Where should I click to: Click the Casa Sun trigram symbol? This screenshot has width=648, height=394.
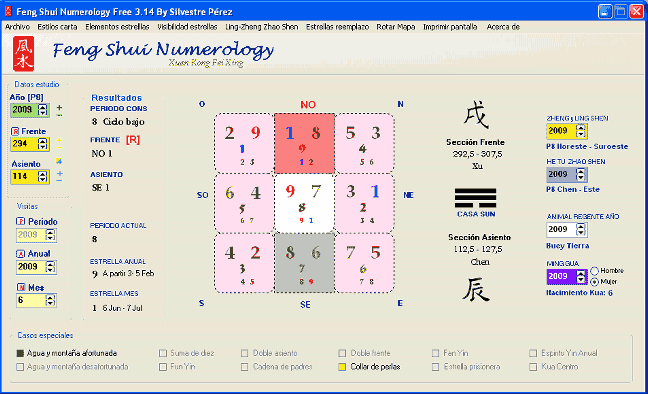[475, 198]
